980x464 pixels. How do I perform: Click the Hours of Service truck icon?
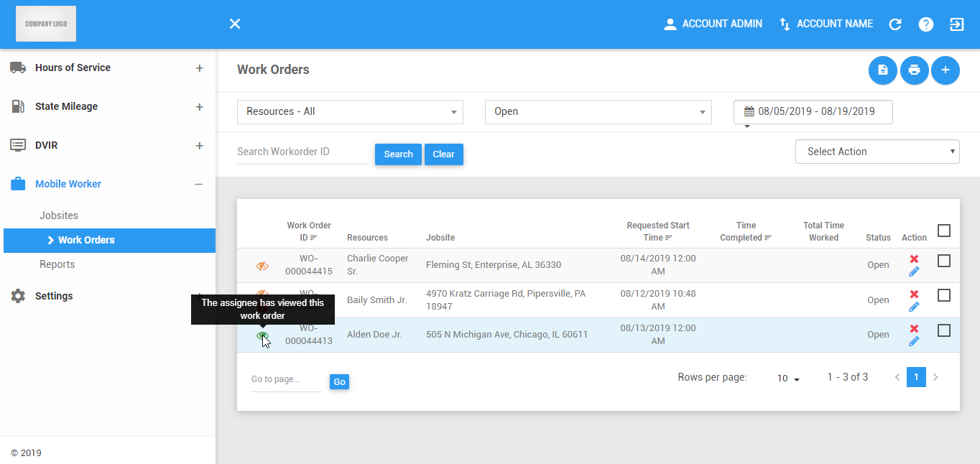(18, 68)
